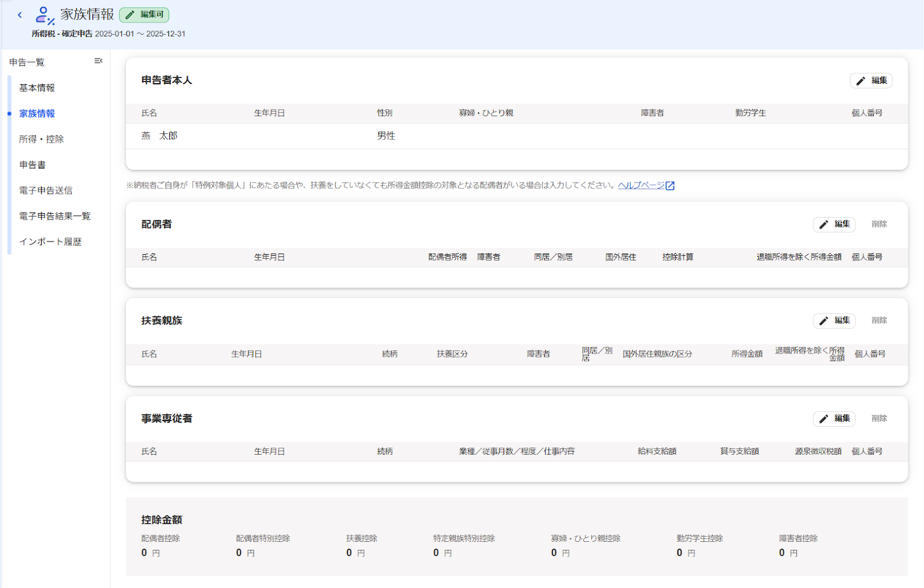The image size is (924, 588).
Task: Click the family information person icon
Action: click(44, 16)
